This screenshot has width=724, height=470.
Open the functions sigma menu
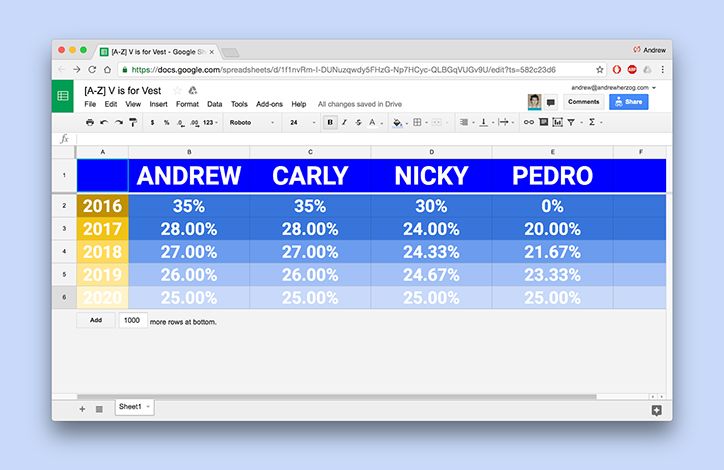point(591,122)
